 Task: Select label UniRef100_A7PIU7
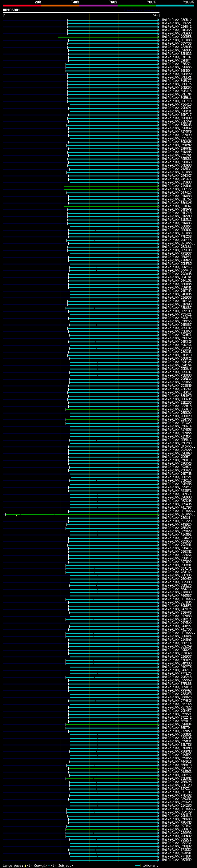click(x=176, y=57)
